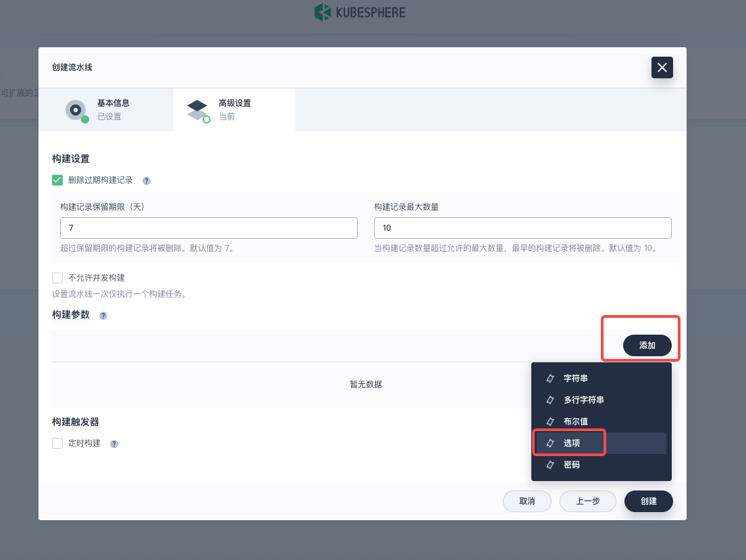This screenshot has width=746, height=560.
Task: Open the 添加 parameter dropdown
Action: click(647, 345)
